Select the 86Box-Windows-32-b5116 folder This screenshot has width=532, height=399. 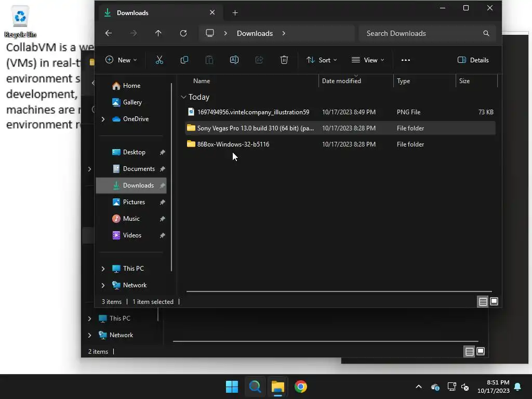[x=340, y=144]
